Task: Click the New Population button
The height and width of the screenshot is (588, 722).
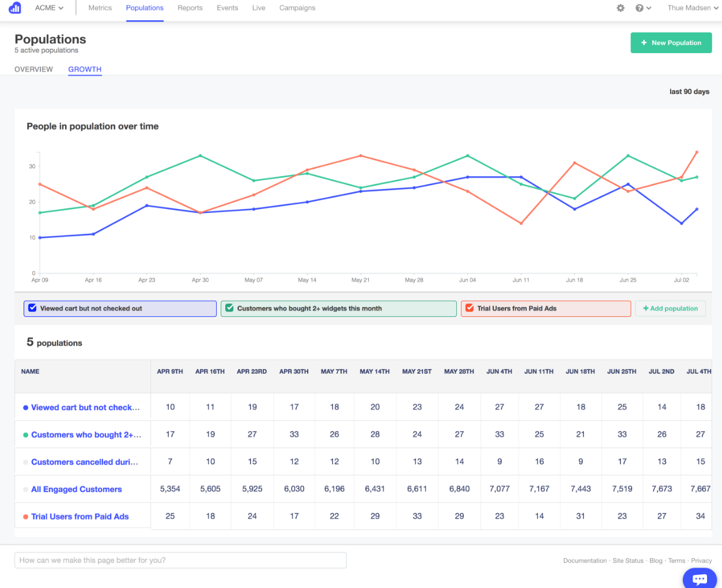Action: 671,43
